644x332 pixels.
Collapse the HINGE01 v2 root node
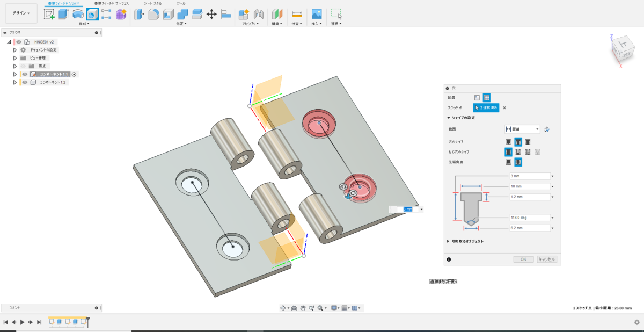point(9,42)
